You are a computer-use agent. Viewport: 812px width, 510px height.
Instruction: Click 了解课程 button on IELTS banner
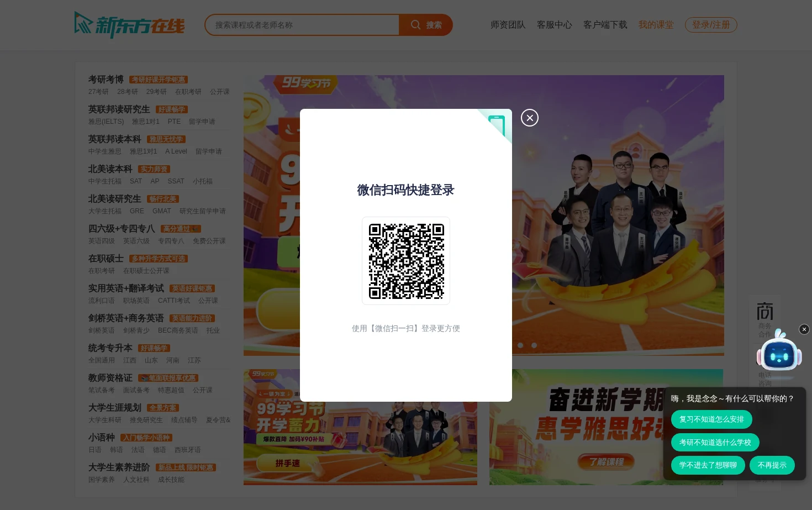[606, 462]
